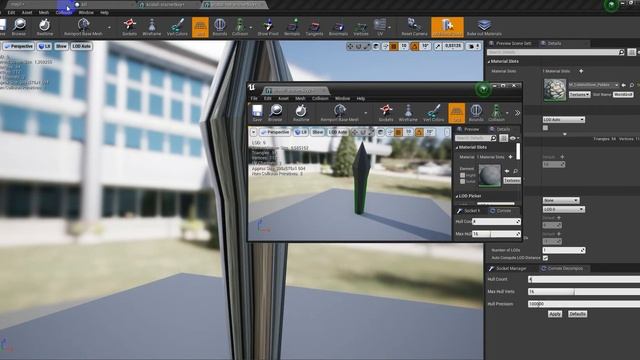Click Textures button in small window
Viewport: 640px width, 360px height.
pyautogui.click(x=512, y=180)
